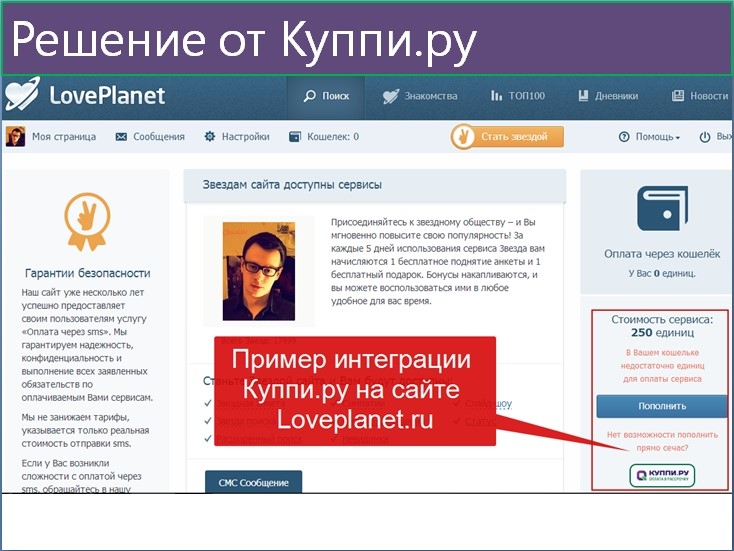Click the question mark help icon
Image resolution: width=734 pixels, height=551 pixels.
point(624,137)
